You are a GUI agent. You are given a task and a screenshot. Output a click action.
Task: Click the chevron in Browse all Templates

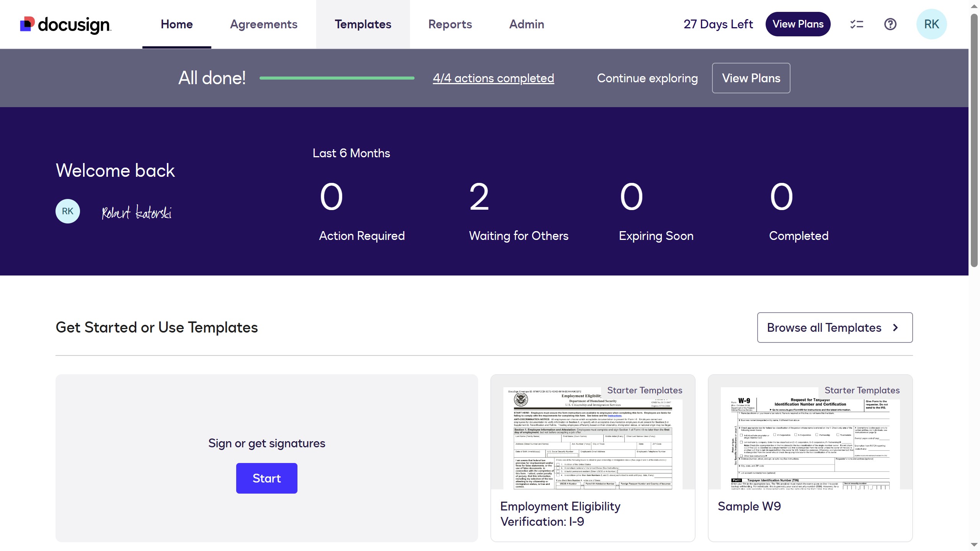point(895,328)
